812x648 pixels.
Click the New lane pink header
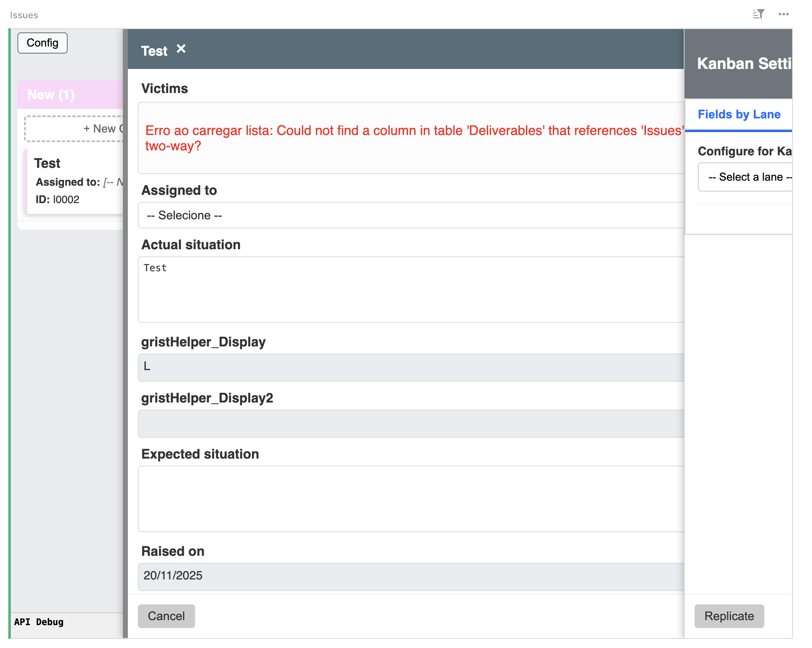pos(71,95)
